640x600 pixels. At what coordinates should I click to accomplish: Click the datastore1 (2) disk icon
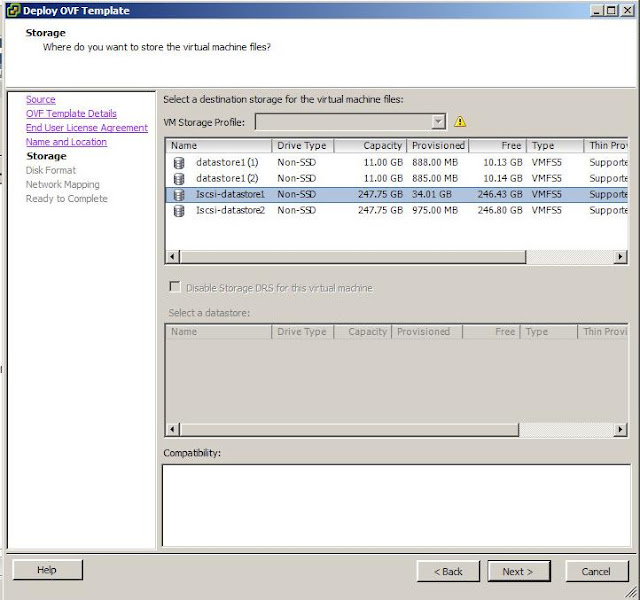point(179,179)
